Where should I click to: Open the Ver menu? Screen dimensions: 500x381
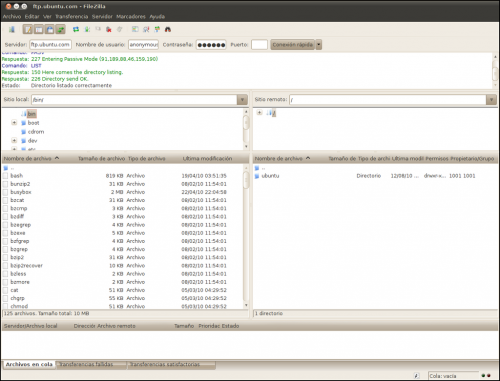point(47,16)
